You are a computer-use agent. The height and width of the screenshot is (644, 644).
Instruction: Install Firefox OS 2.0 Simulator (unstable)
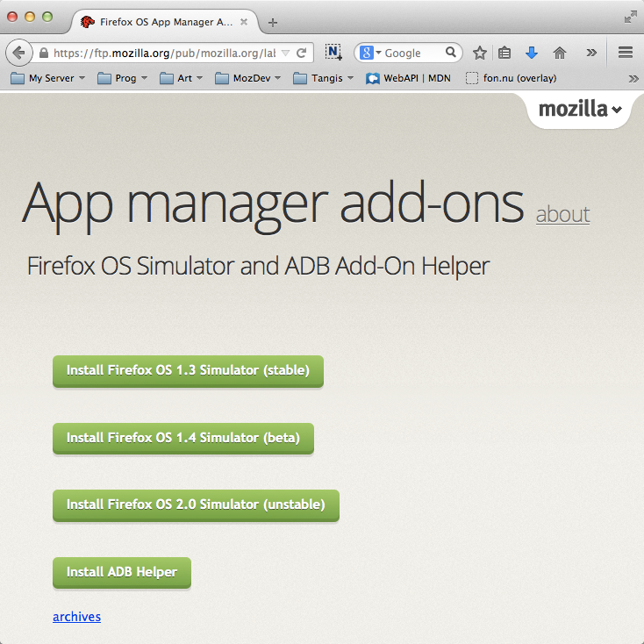(x=196, y=504)
